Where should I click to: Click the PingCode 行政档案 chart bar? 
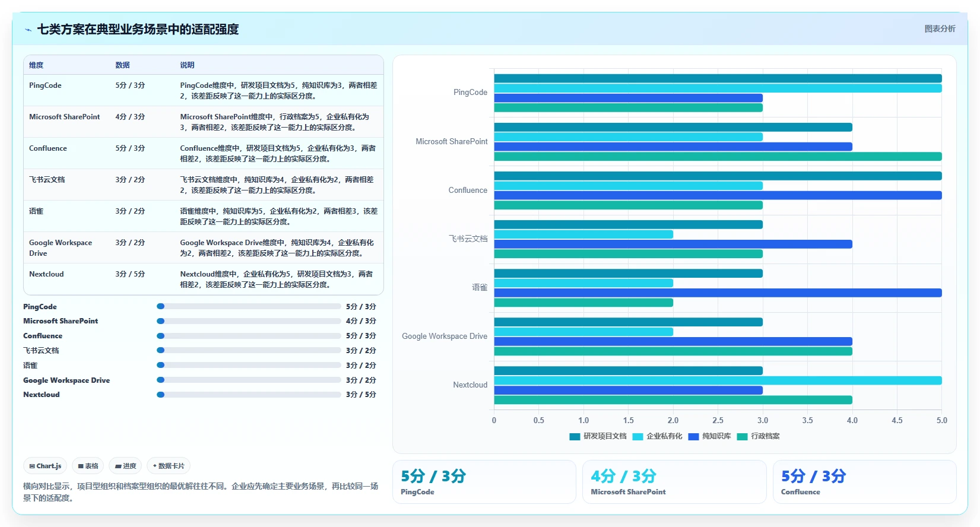[x=628, y=107]
